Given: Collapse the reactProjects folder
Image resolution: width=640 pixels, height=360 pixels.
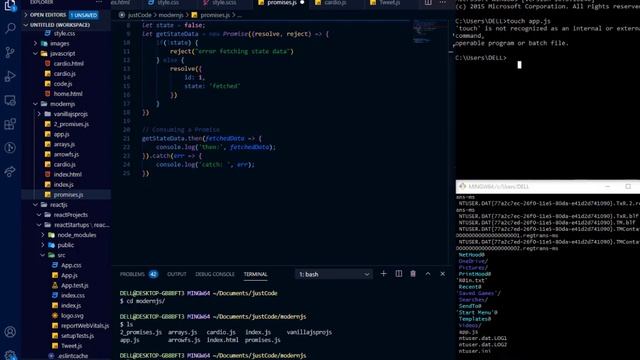Looking at the screenshot, I should 70,215.
